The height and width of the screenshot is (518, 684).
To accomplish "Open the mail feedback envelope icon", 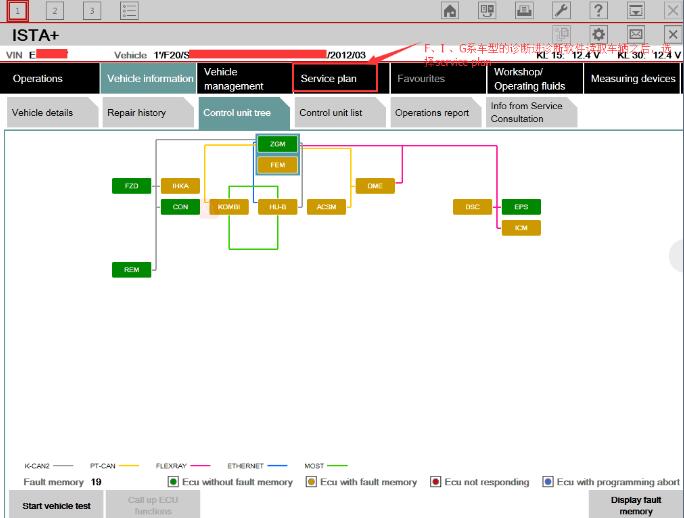I will point(636,34).
